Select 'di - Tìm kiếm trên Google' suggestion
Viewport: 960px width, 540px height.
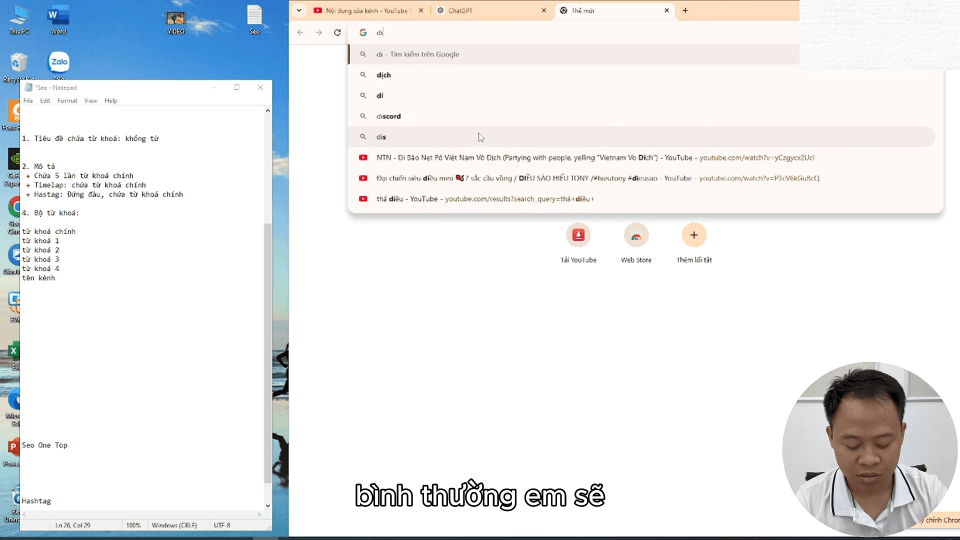574,54
